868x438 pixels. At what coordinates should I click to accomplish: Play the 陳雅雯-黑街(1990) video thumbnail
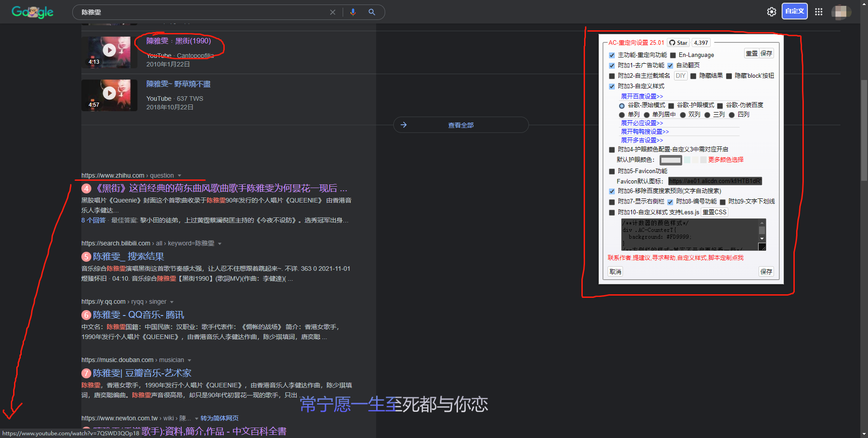[109, 50]
